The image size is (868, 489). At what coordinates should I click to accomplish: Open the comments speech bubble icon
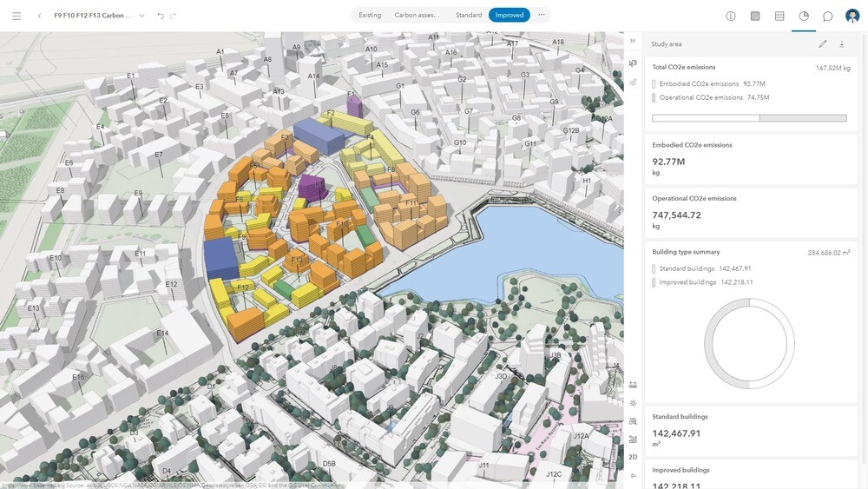point(828,16)
